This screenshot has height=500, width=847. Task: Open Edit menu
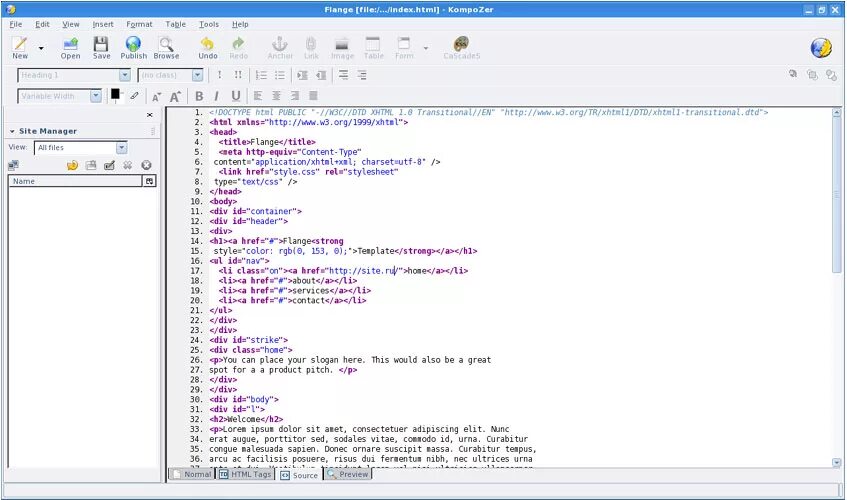[42, 24]
